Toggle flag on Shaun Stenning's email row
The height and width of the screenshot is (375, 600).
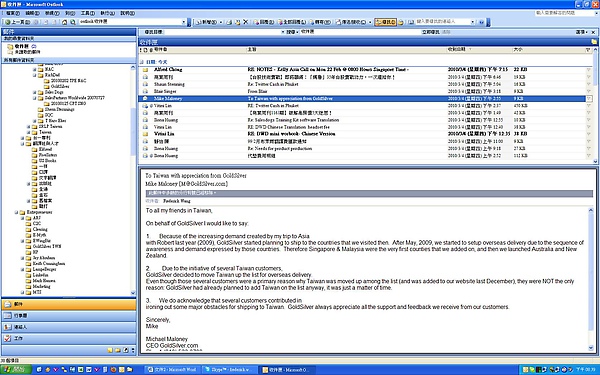(589, 84)
